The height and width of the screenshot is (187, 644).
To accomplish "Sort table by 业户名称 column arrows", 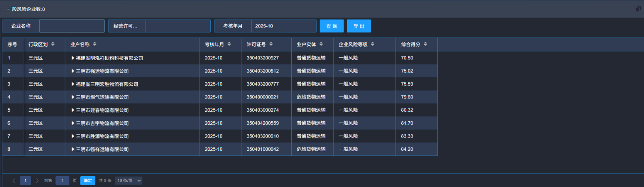I will click(x=95, y=44).
